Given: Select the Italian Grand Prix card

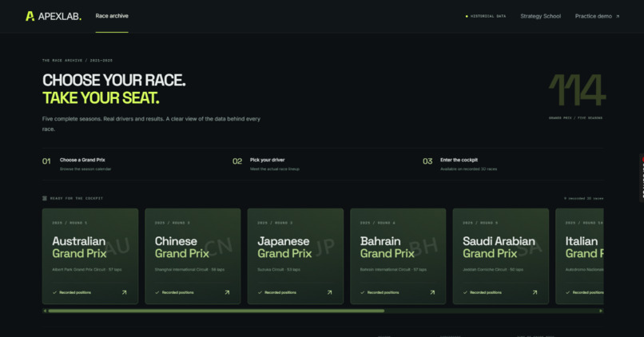Looking at the screenshot, I should point(579,256).
